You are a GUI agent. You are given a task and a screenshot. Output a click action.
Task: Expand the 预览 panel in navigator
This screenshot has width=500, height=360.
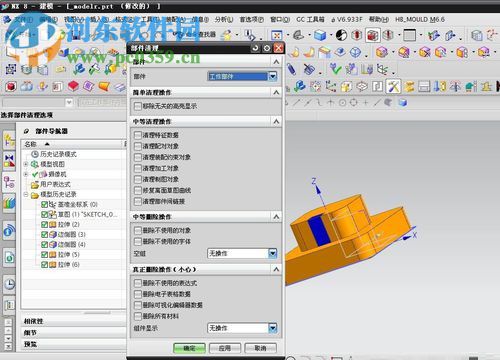point(74,344)
